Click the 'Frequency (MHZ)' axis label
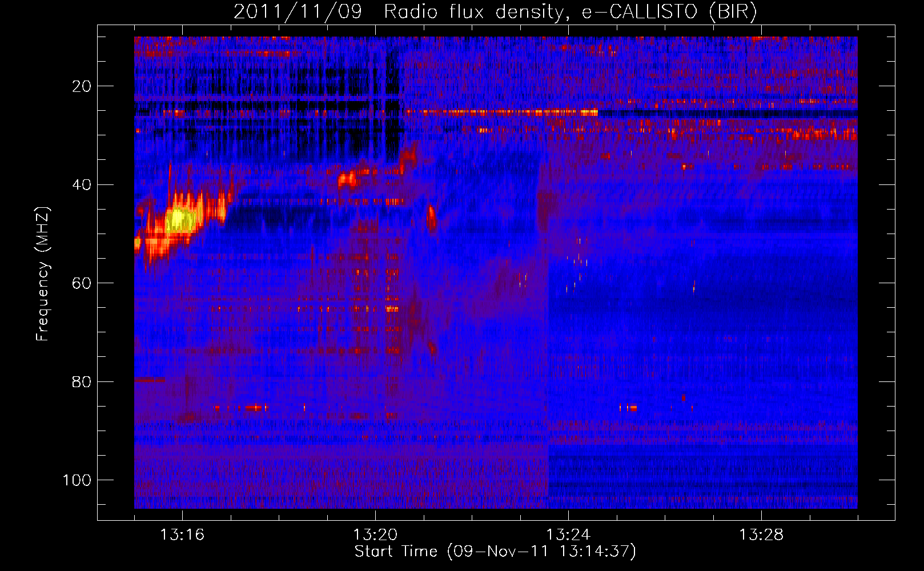 coord(43,274)
